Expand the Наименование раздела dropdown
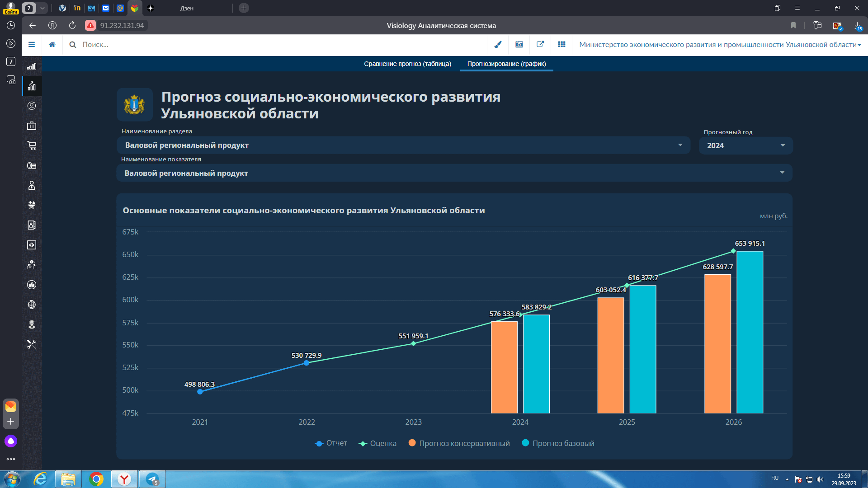Viewport: 868px width, 488px height. [403, 145]
